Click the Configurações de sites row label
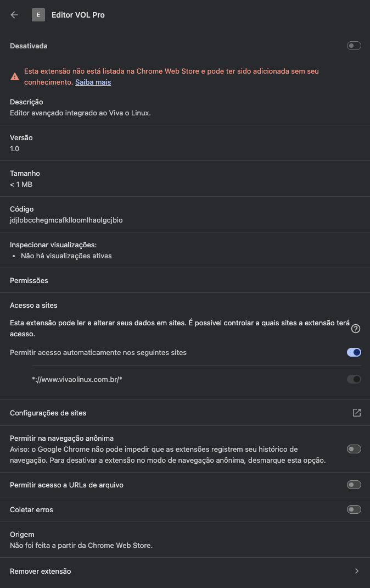The height and width of the screenshot is (588, 370). [48, 413]
